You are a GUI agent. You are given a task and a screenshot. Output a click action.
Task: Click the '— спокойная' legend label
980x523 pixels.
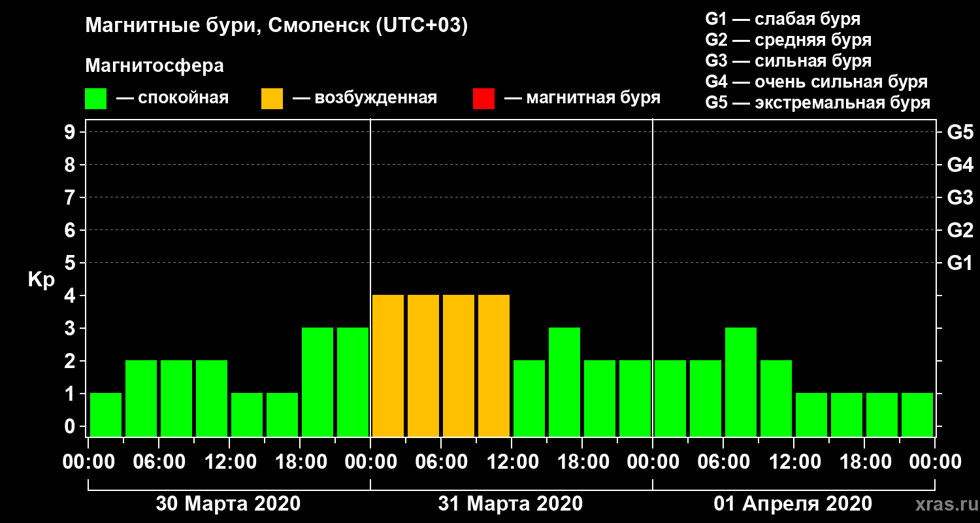coord(172,98)
